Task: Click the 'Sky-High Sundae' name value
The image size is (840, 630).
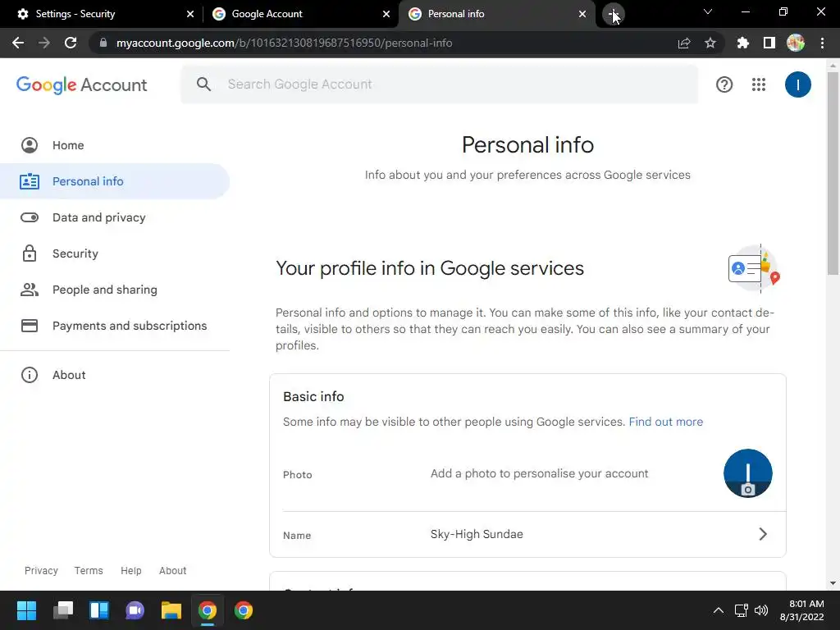Action: click(x=477, y=534)
